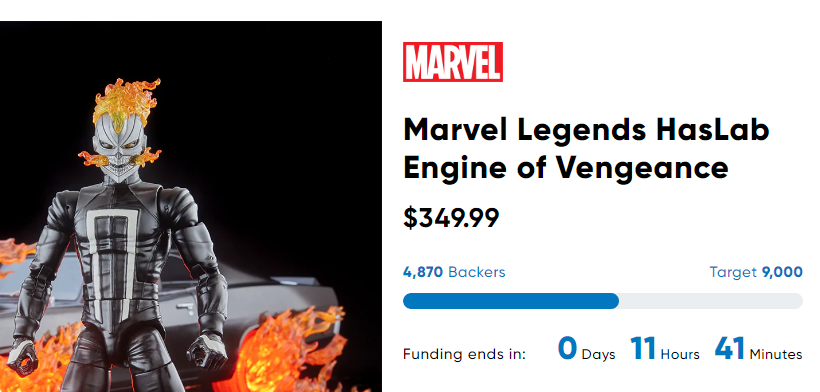Click the figure's fist at image's left side
This screenshot has height=392, width=820.
(x=22, y=356)
